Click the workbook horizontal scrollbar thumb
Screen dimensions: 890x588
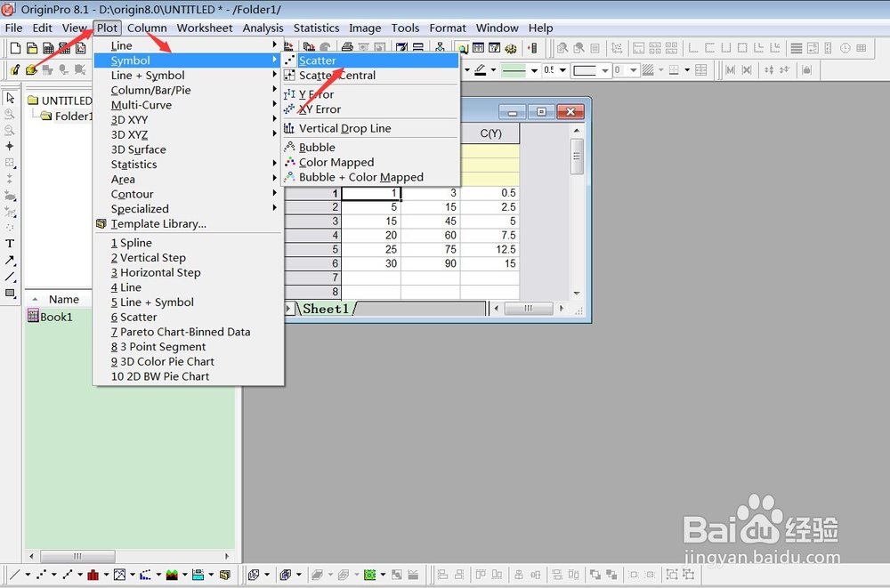coord(529,308)
